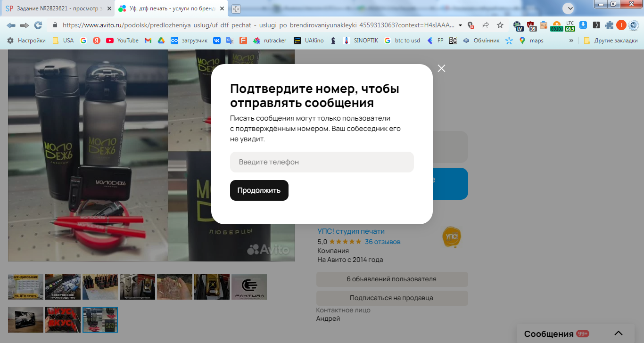Open the Обмінник bookmark
This screenshot has width=644, height=343.
coord(481,41)
